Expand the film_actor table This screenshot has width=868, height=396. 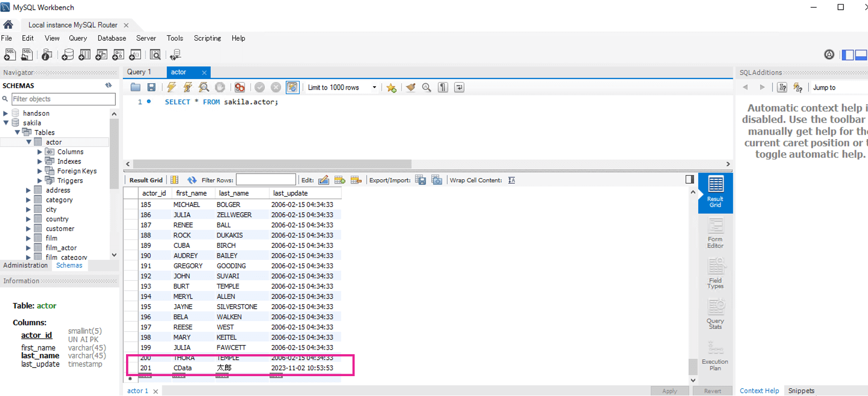point(29,248)
